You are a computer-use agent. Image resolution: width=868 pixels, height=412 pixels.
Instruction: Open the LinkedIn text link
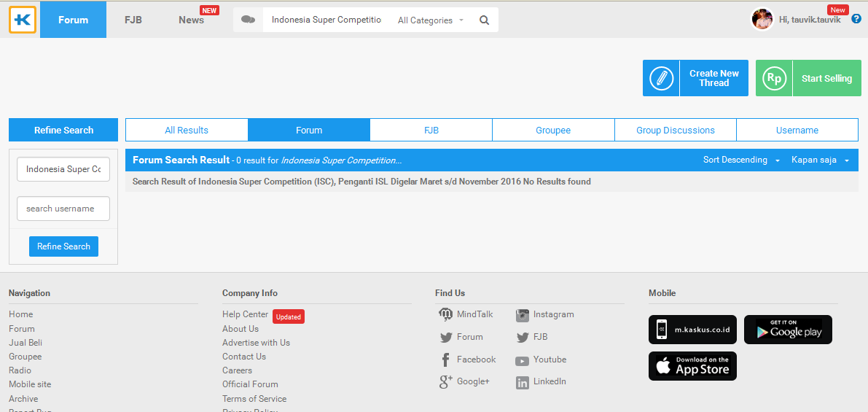(550, 381)
